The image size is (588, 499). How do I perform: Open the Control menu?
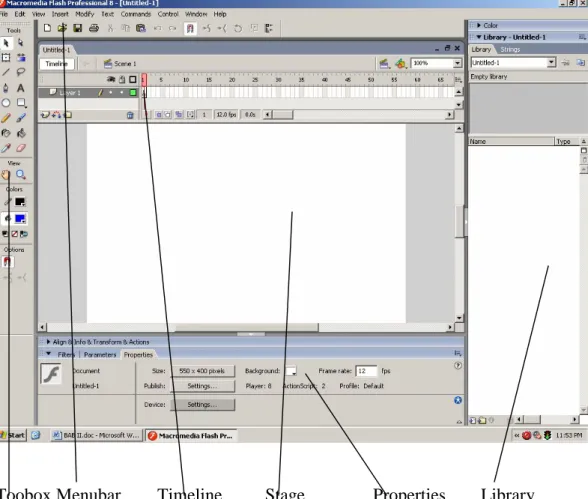pos(168,14)
